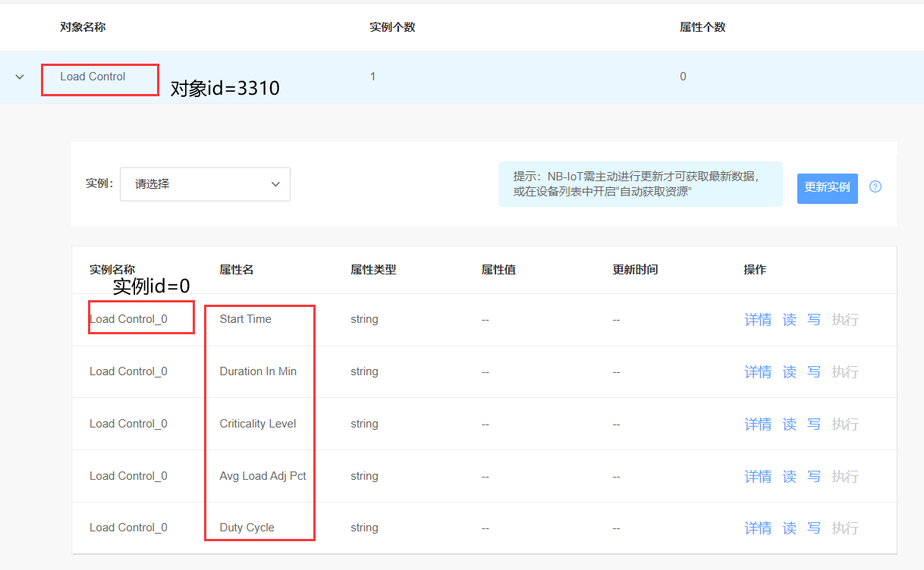Viewport: 924px width, 570px height.
Task: Select the Load Control object name
Action: (93, 77)
